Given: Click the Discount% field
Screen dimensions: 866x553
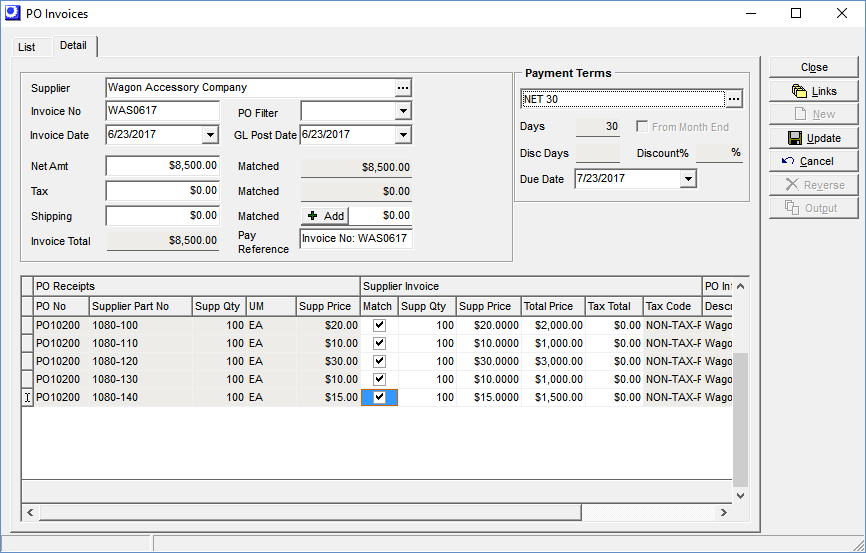Looking at the screenshot, I should [x=719, y=153].
